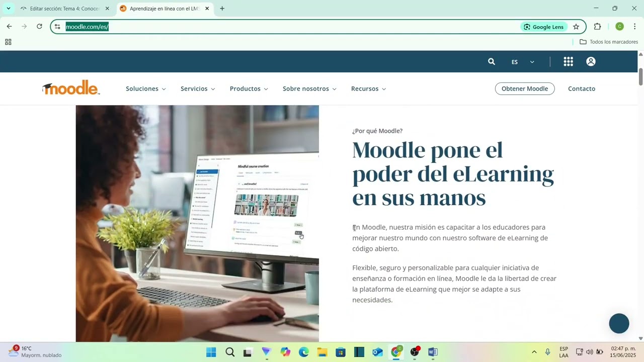Expand the Servicios menu
Screen dimensions: 644x362
point(198,88)
